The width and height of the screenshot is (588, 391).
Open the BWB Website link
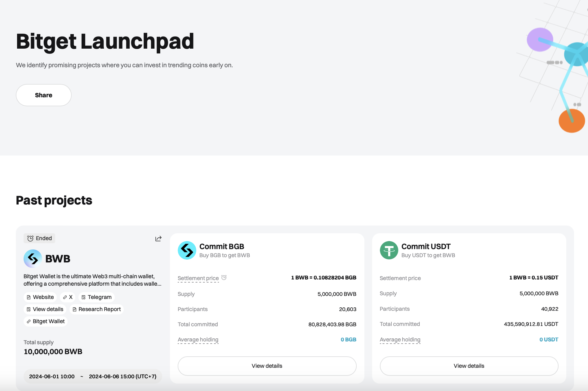tap(40, 297)
